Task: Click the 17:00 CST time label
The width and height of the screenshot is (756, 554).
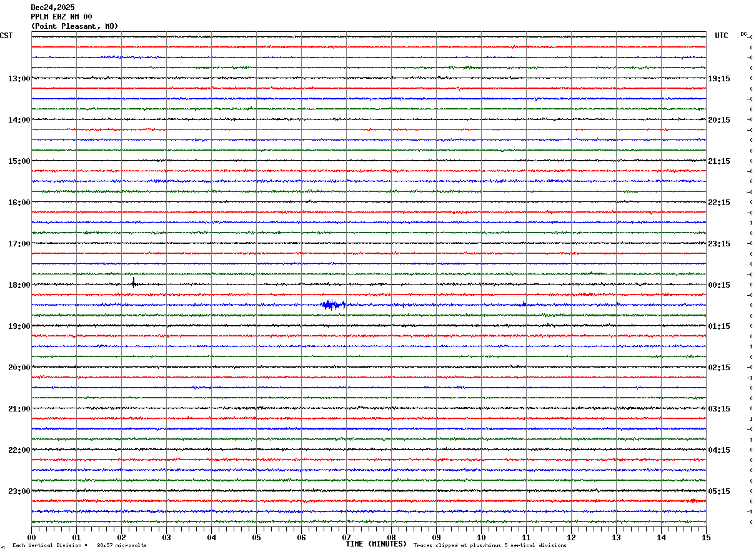Action: (x=19, y=244)
